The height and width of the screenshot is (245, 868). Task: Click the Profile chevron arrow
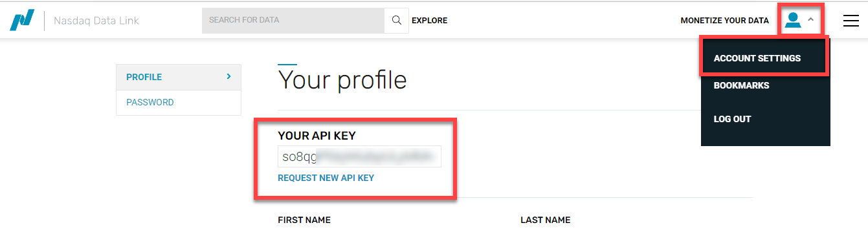pyautogui.click(x=228, y=76)
